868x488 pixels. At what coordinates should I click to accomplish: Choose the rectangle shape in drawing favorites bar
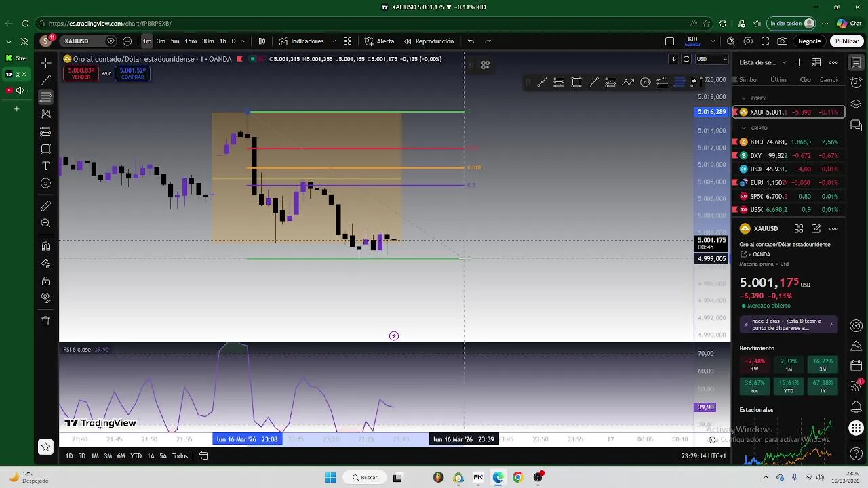point(576,83)
